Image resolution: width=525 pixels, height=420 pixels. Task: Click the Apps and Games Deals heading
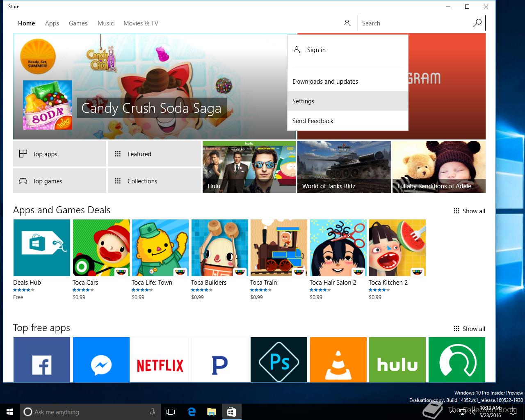click(x=62, y=210)
